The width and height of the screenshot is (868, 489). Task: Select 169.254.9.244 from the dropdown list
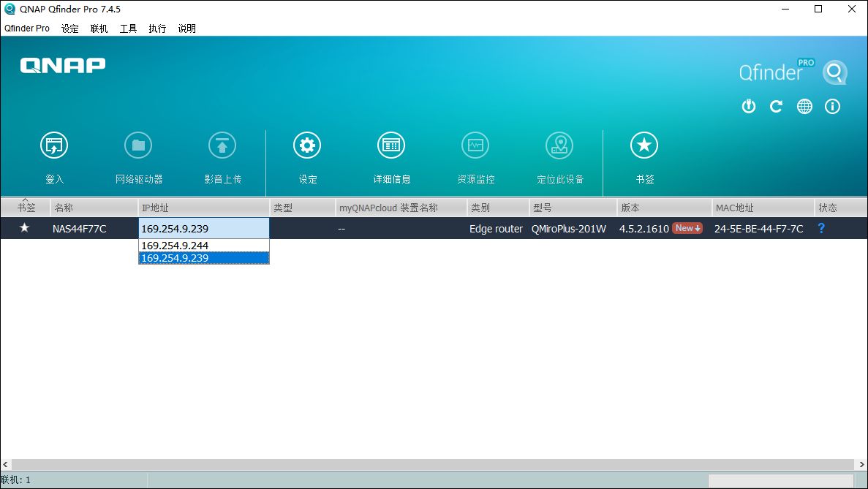204,246
